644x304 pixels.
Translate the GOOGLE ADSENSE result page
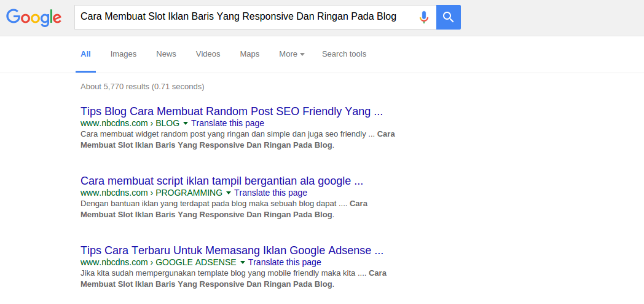(285, 262)
